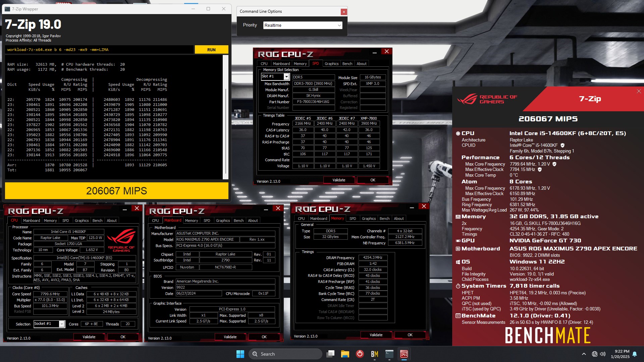
Task: Click the BenchMate section icon in the result panel
Action: (458, 316)
